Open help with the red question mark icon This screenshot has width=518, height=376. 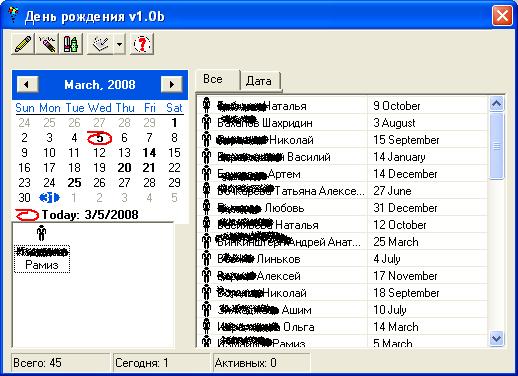click(142, 44)
